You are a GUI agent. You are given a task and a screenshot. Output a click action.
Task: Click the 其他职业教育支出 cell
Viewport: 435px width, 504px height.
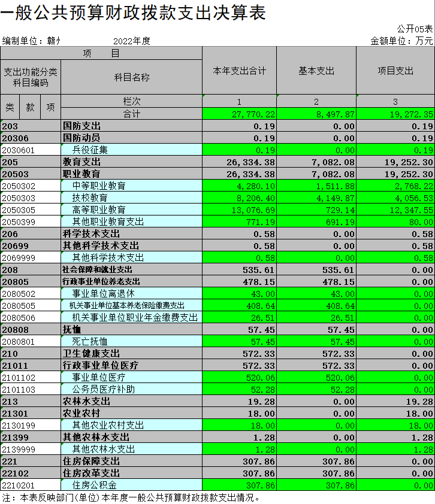131,221
